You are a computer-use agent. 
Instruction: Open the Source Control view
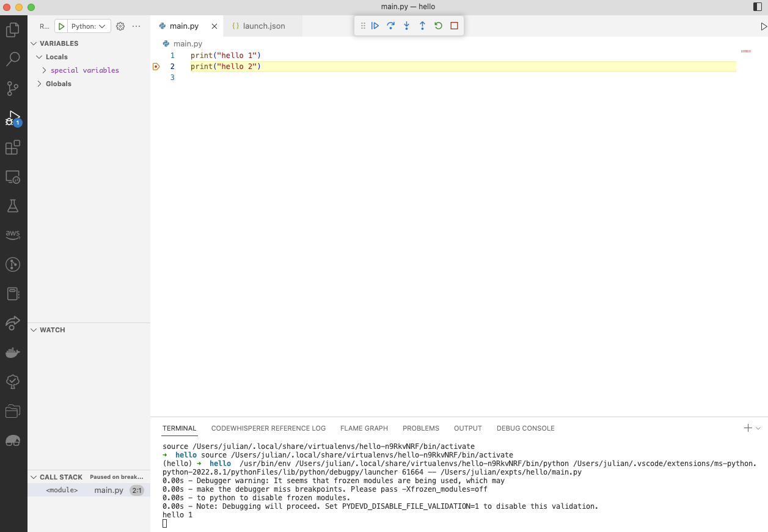click(13, 88)
